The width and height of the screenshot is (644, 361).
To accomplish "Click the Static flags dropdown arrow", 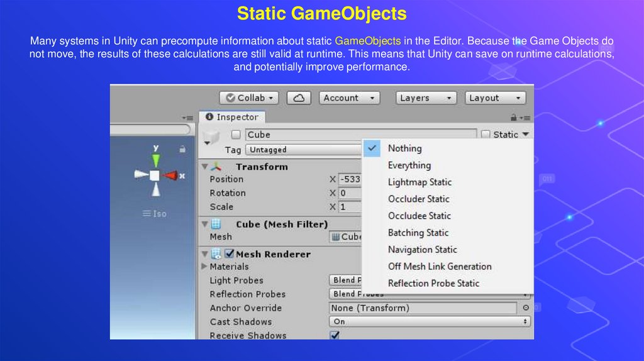I will [525, 135].
